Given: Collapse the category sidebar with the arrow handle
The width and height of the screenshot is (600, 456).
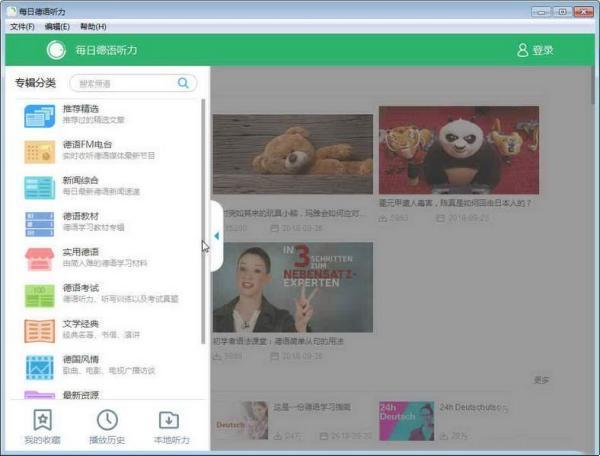Looking at the screenshot, I should coord(216,236).
